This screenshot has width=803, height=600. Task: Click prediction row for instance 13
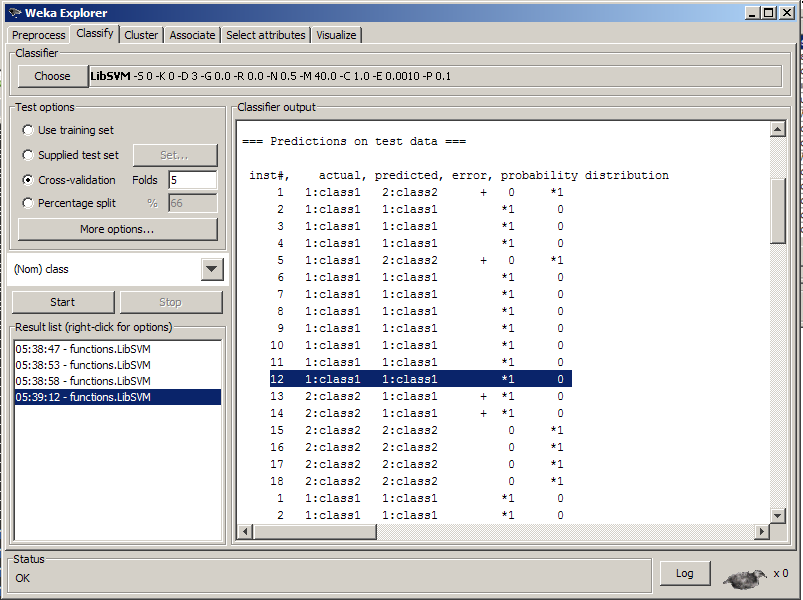click(x=417, y=396)
